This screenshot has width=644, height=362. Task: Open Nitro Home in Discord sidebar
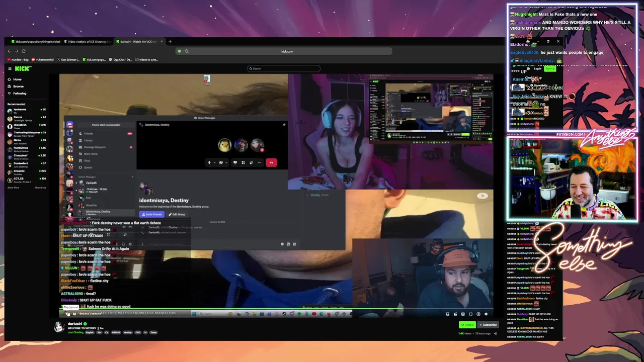click(106, 154)
